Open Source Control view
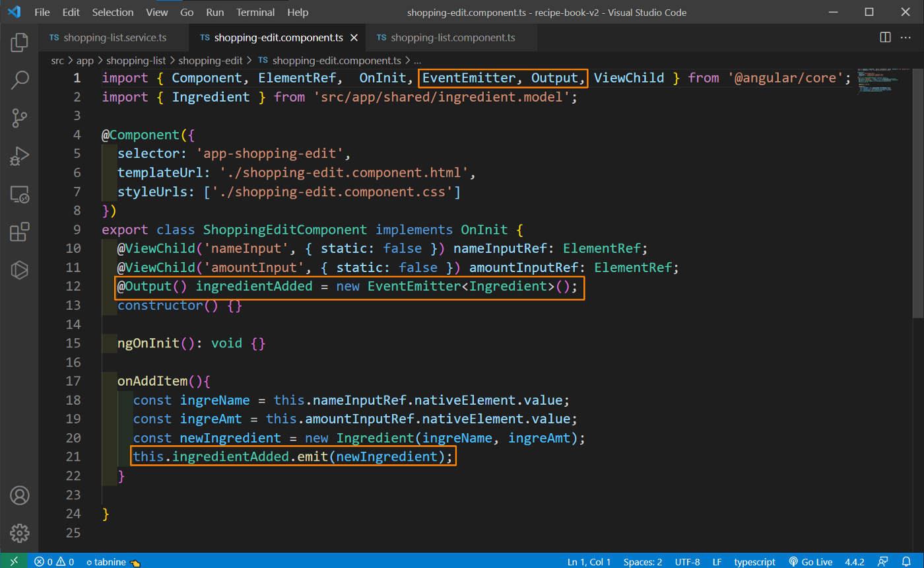924x568 pixels. 19,119
